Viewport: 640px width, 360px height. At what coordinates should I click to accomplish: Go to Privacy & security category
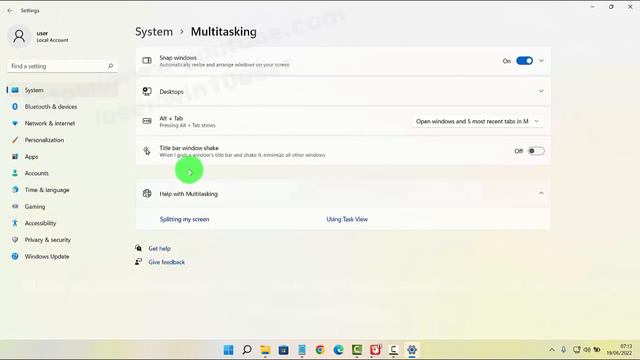[62, 240]
